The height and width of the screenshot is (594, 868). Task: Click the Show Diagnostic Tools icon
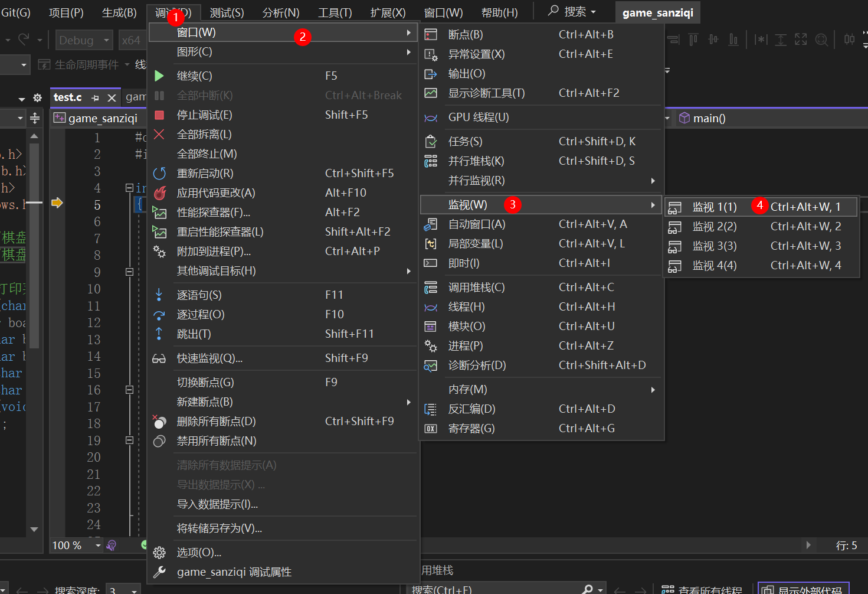click(x=431, y=93)
